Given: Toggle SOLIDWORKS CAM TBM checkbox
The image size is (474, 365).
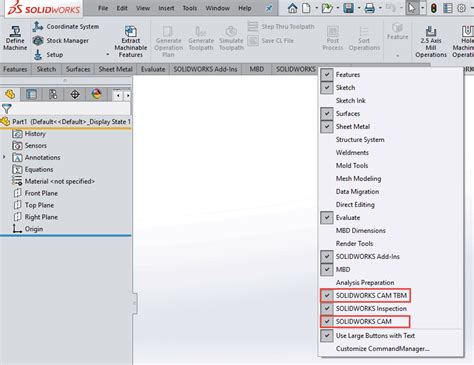Looking at the screenshot, I should coord(327,295).
